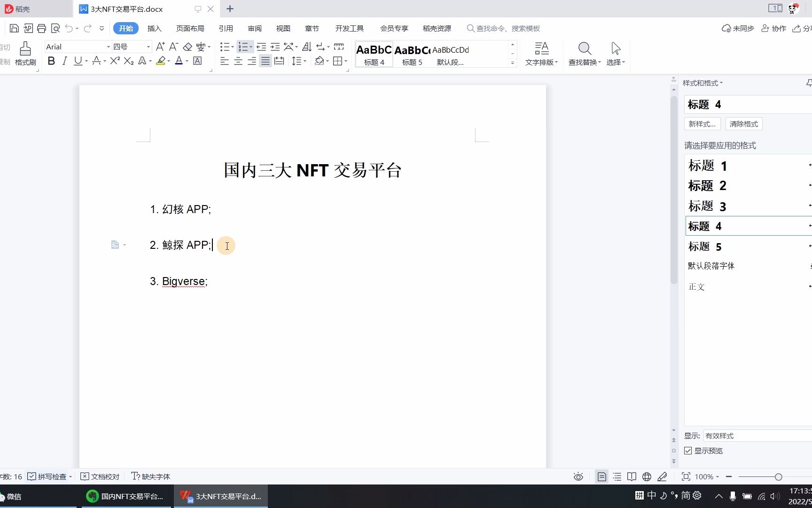Select 标题 4 style in ribbon gallery
Screen dimensions: 812x508
(x=374, y=55)
